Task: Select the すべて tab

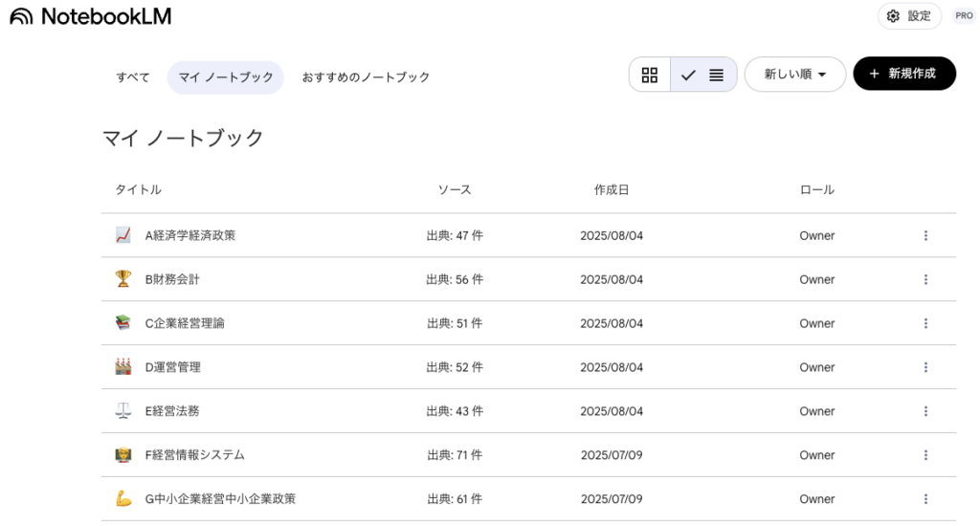Action: click(x=133, y=77)
